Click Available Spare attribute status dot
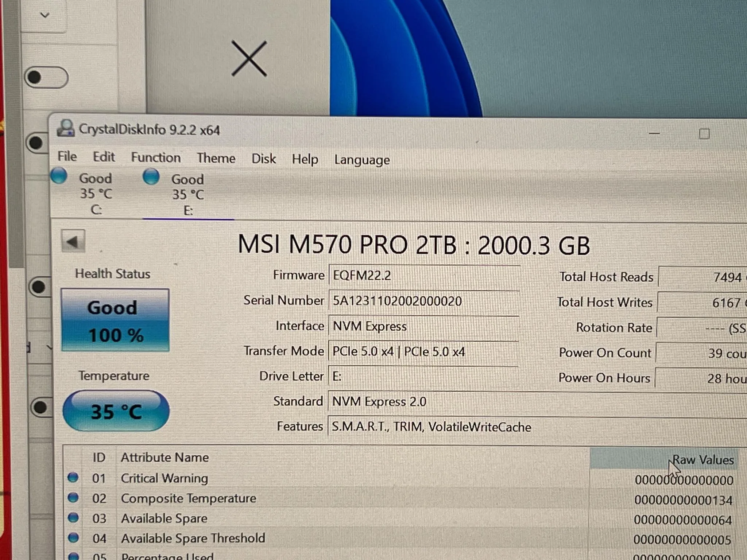 (73, 517)
